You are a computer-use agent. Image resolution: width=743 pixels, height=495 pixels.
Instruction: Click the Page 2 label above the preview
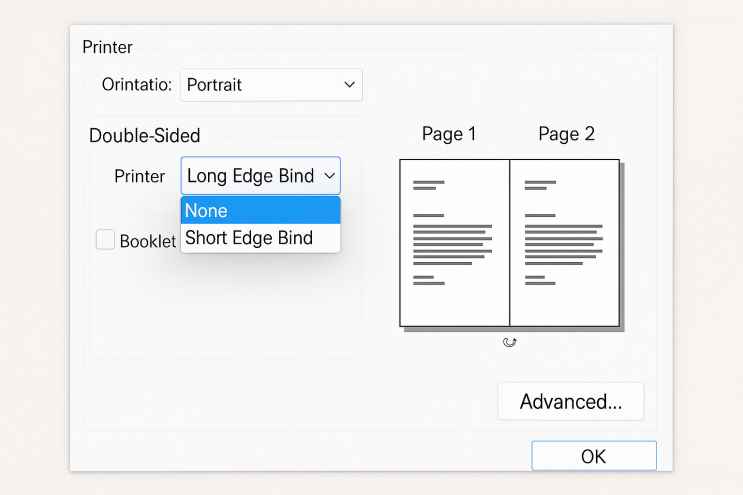point(566,134)
